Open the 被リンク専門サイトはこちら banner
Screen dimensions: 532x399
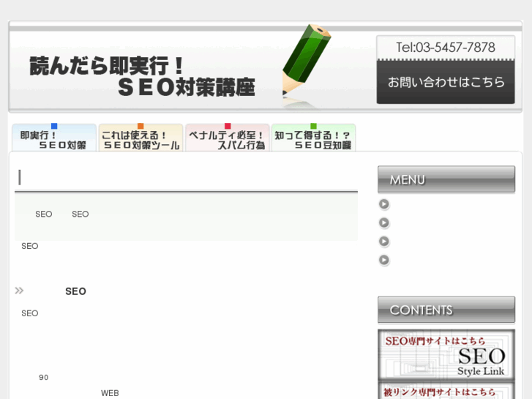click(x=446, y=390)
